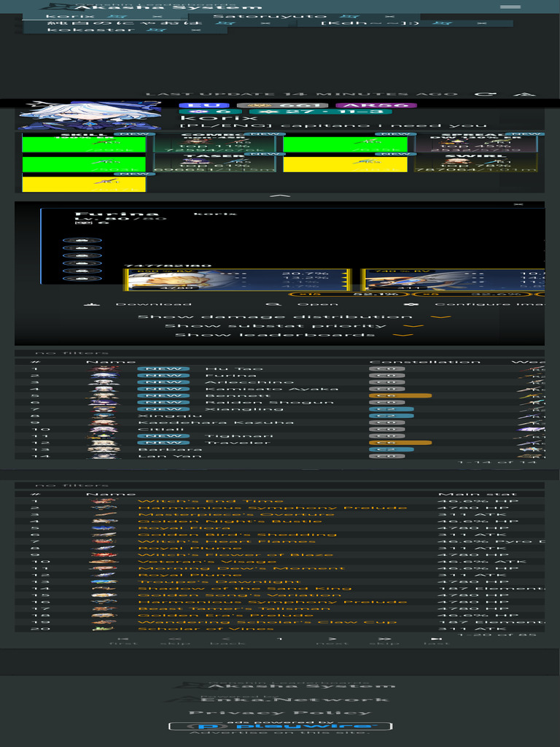Open Masterpiece's Overture artifact
Image resolution: width=560 pixels, height=747 pixels.
pyautogui.click(x=236, y=514)
